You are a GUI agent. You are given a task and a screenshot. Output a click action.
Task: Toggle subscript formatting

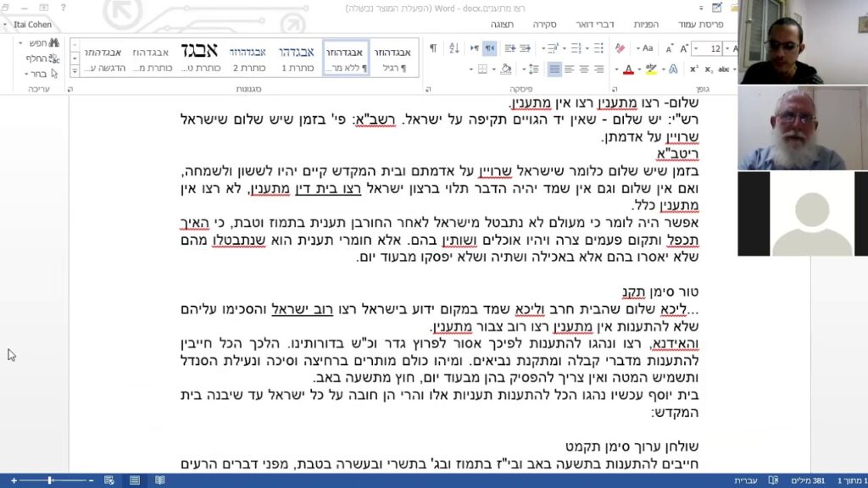(709, 69)
